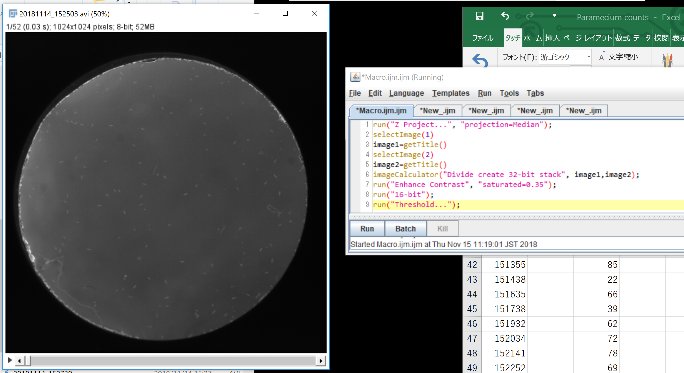684x373 pixels.
Task: Click the white Undo arrow in Excel's title bar
Action: coord(505,17)
